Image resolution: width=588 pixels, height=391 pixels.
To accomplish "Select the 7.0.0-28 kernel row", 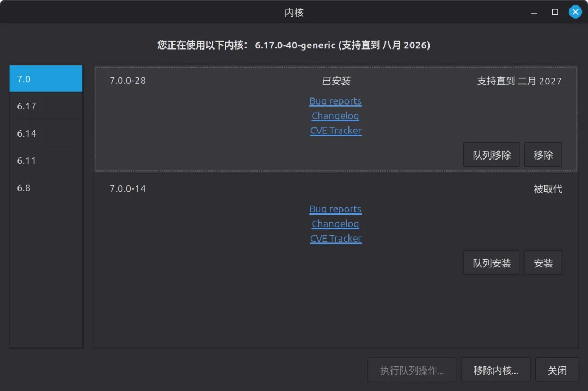I will click(335, 119).
